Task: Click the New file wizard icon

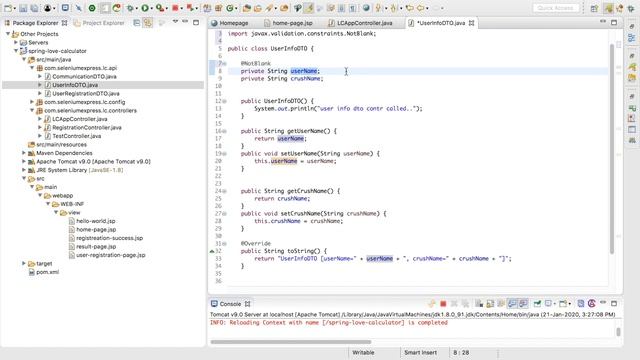Action: [x=8, y=8]
